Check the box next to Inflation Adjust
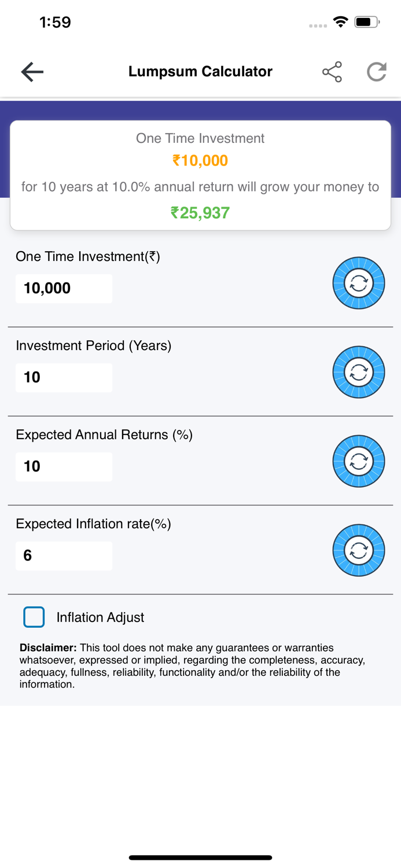The width and height of the screenshot is (401, 868). (x=34, y=617)
